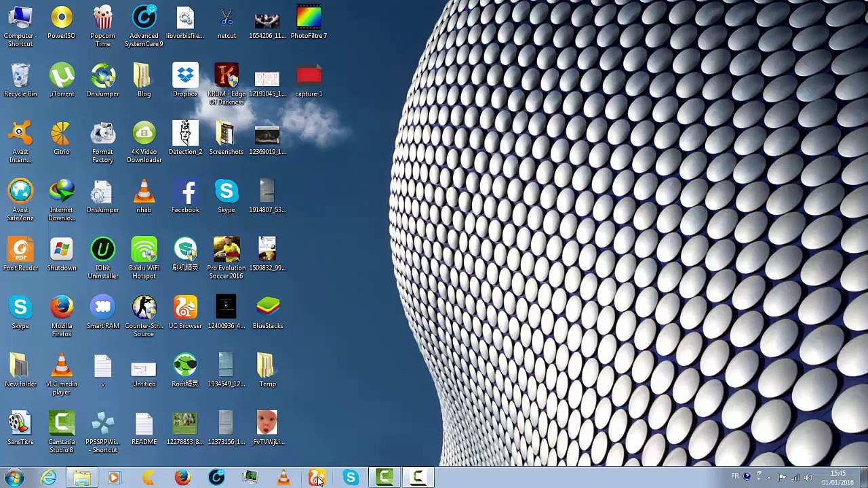Viewport: 868px width, 488px height.
Task: Select the Detection_2 desktop file
Action: pyautogui.click(x=185, y=138)
